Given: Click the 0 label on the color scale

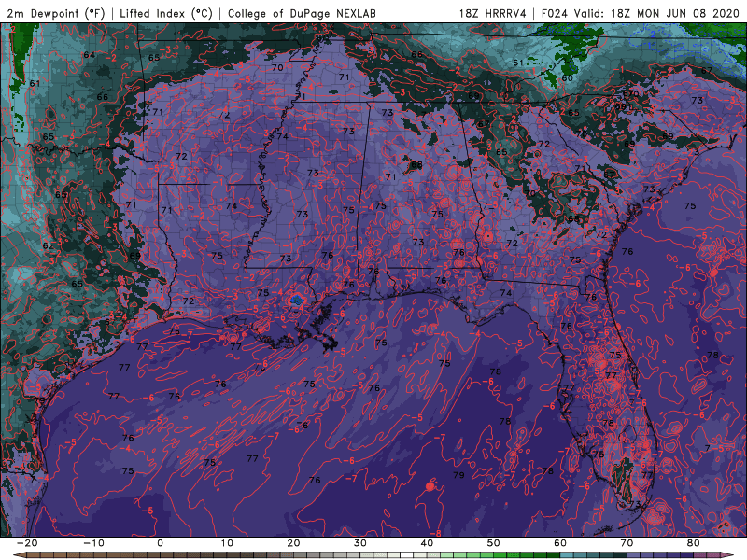Looking at the screenshot, I should [x=160, y=543].
